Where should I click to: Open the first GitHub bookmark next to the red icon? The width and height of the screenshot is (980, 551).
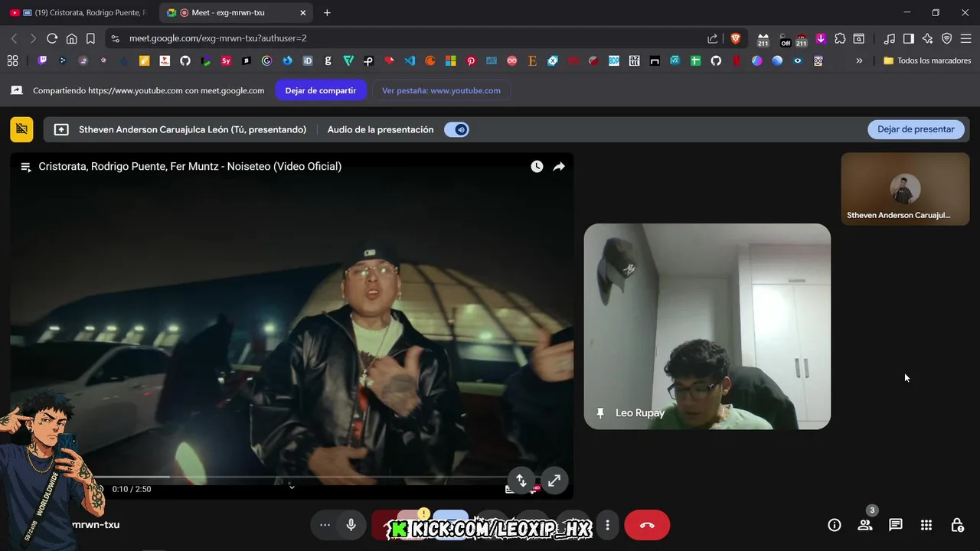tap(185, 60)
